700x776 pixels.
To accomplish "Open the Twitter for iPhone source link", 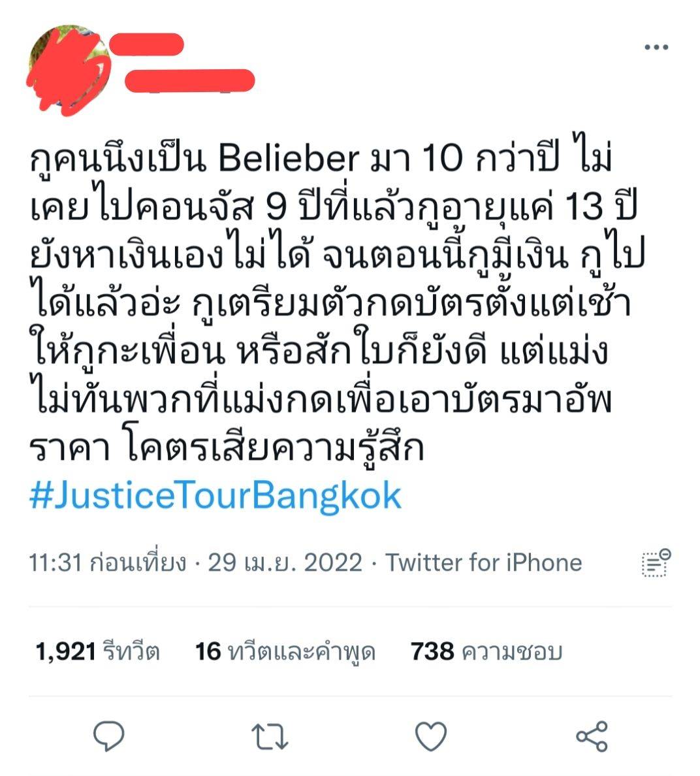I will [483, 562].
